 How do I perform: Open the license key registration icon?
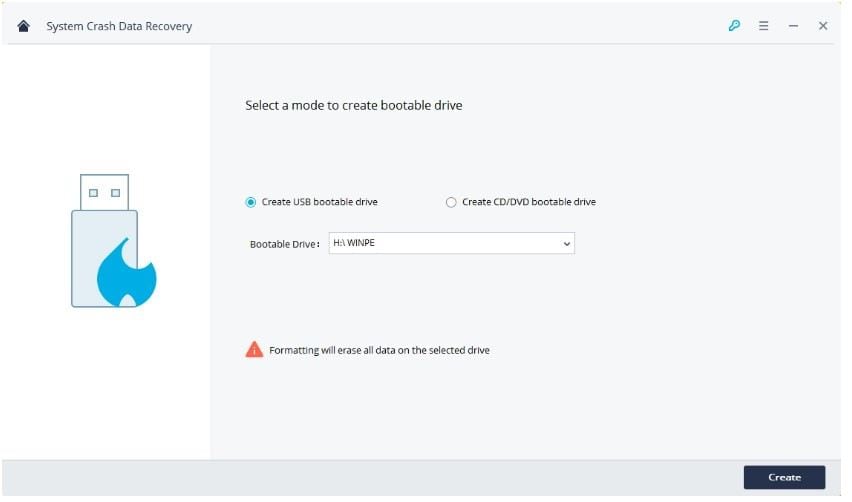[x=734, y=26]
